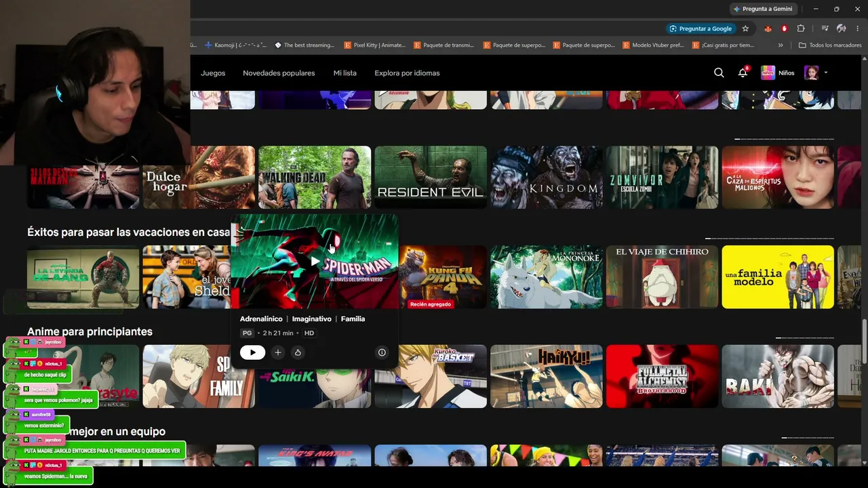
Task: Click the vacaciones row page indicator
Action: point(770,239)
